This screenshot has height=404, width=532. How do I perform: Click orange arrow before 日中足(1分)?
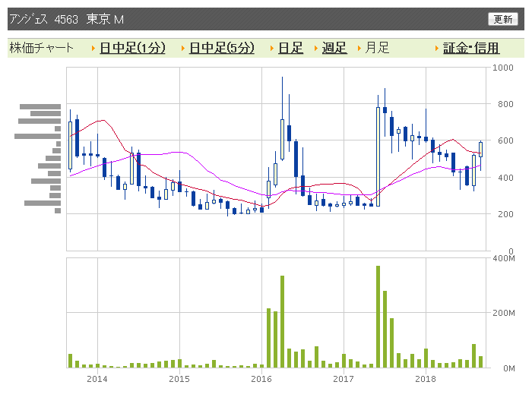[93, 49]
